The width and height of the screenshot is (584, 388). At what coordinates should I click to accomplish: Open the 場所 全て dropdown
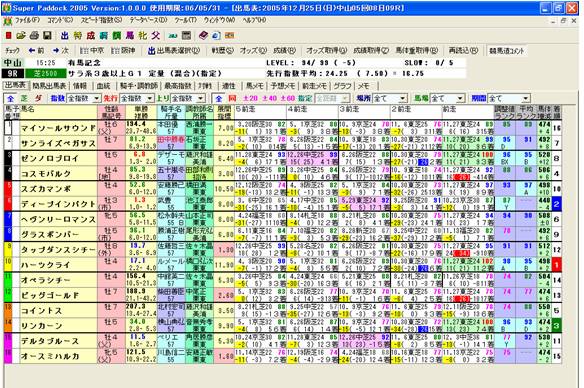point(390,99)
